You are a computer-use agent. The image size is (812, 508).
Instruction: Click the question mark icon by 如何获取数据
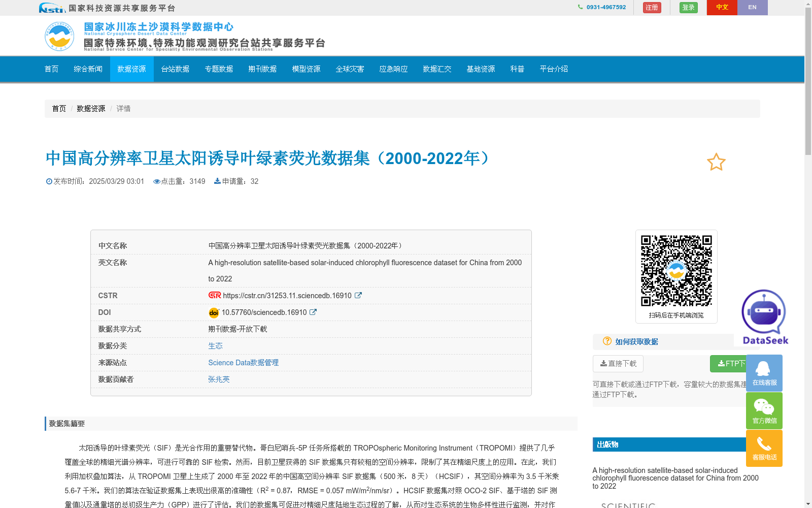(607, 341)
